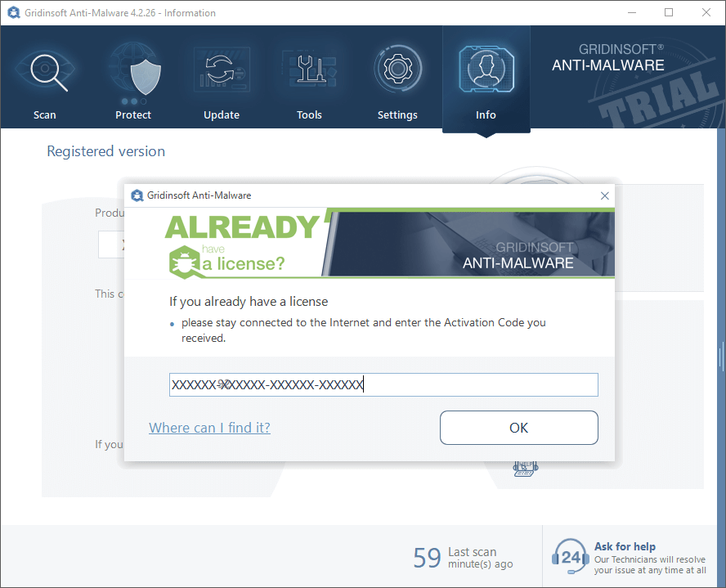Close the license activation dialog
Viewport: 726px width, 588px height.
coord(605,195)
